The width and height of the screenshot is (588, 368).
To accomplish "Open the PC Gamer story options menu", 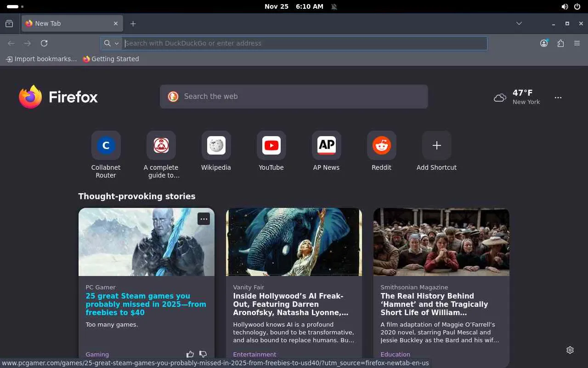I will [x=204, y=219].
